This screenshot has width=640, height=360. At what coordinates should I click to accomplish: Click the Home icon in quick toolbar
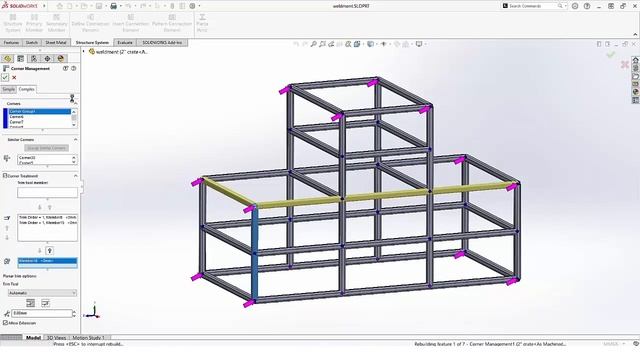click(x=60, y=6)
